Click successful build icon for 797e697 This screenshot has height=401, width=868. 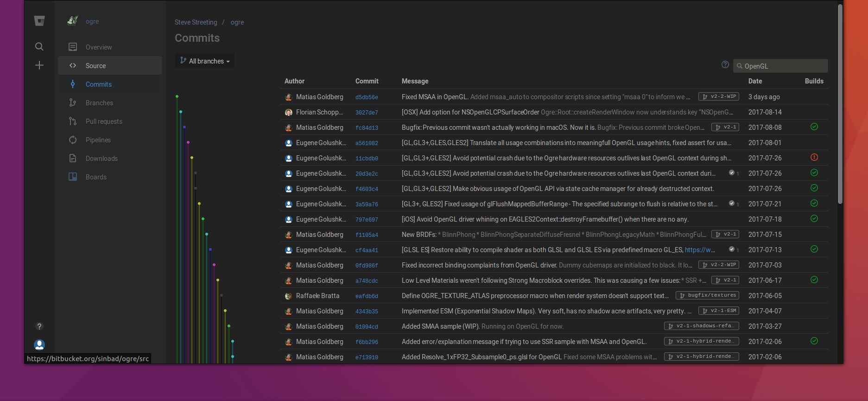[814, 218]
